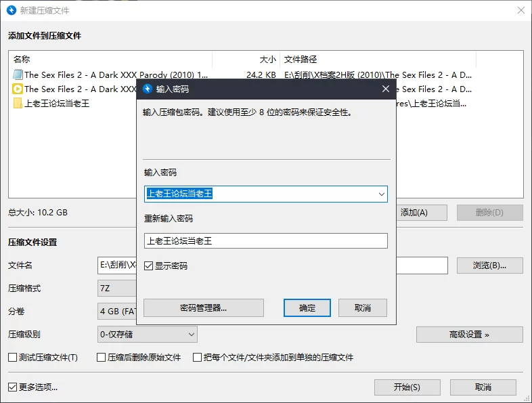
Task: Click the 确定 button in password dialog
Action: [307, 308]
